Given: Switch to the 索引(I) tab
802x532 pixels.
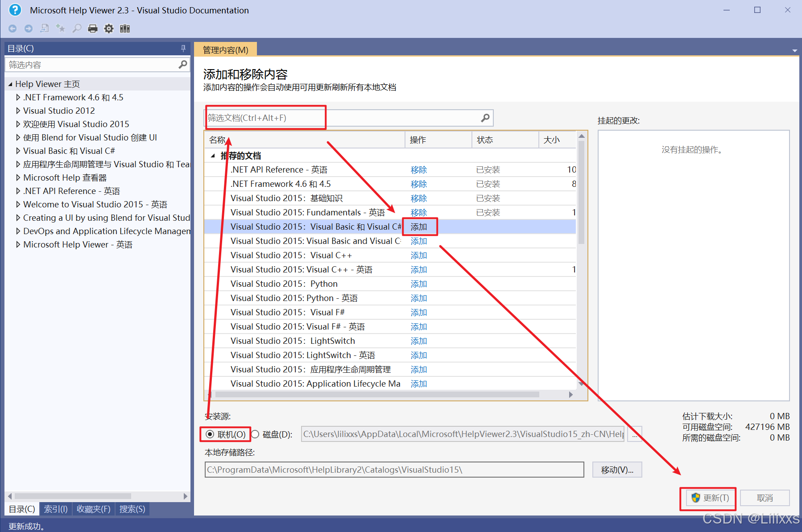Looking at the screenshot, I should (x=56, y=509).
